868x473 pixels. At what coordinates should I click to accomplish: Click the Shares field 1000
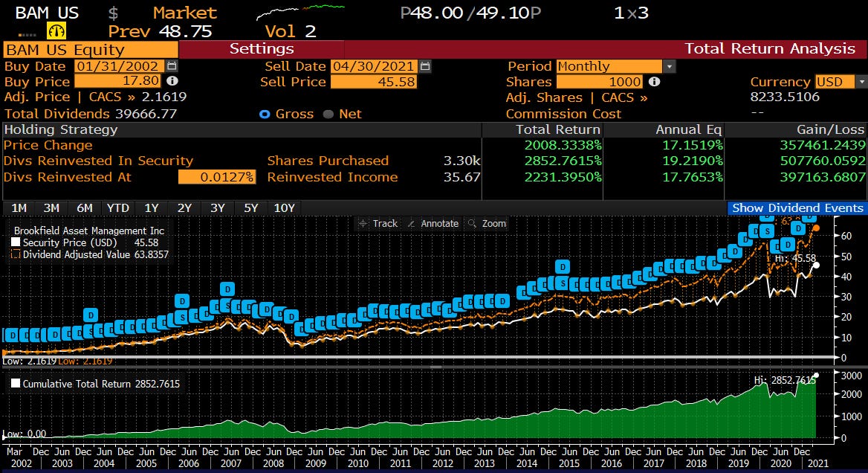[600, 82]
